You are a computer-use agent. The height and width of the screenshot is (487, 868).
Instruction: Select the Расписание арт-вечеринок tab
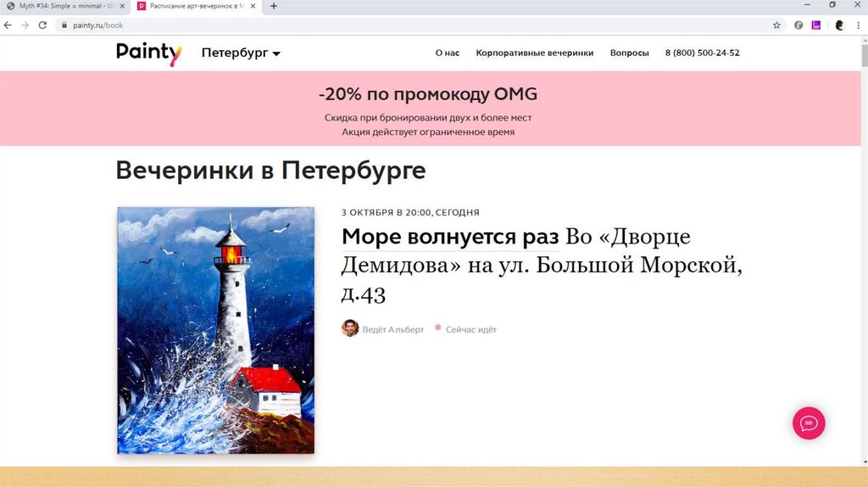click(x=197, y=6)
